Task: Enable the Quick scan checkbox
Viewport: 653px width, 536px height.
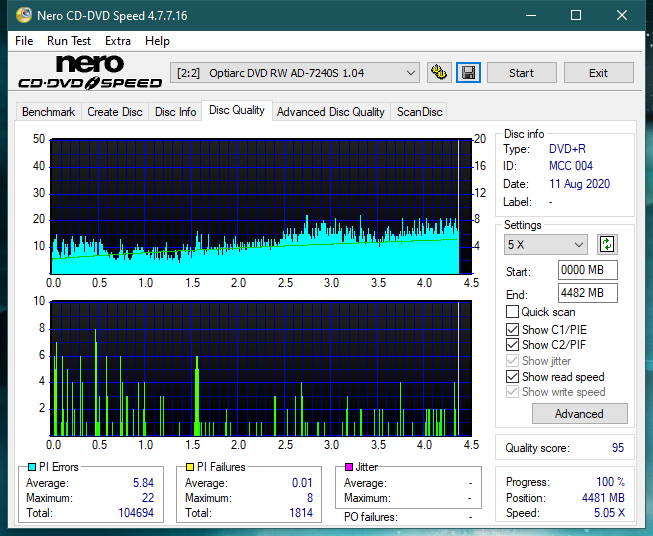Action: click(x=512, y=312)
